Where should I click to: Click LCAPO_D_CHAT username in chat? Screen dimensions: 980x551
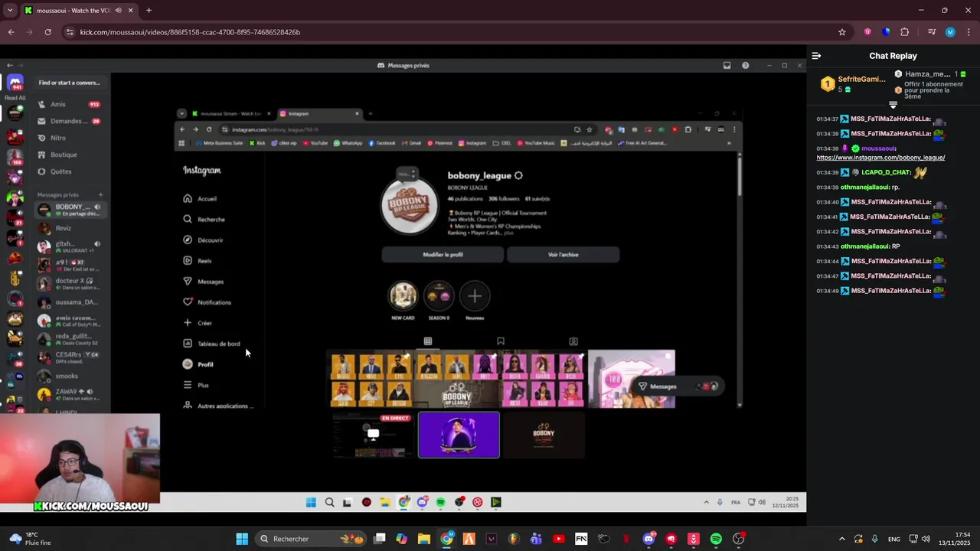tap(886, 172)
